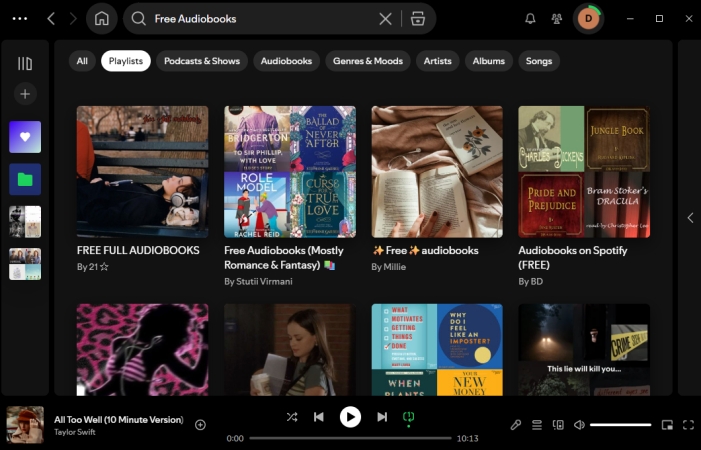This screenshot has height=450, width=701.
Task: Select the Songs filter
Action: [x=539, y=61]
